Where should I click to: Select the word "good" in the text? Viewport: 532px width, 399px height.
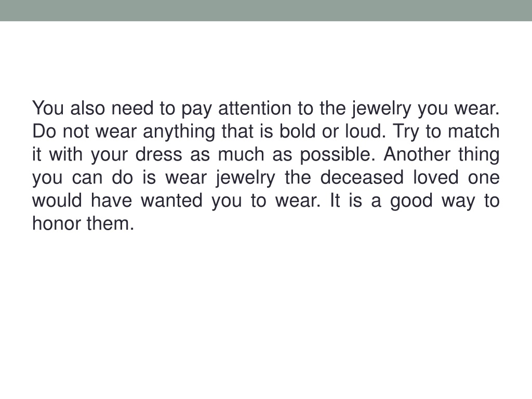coord(411,201)
